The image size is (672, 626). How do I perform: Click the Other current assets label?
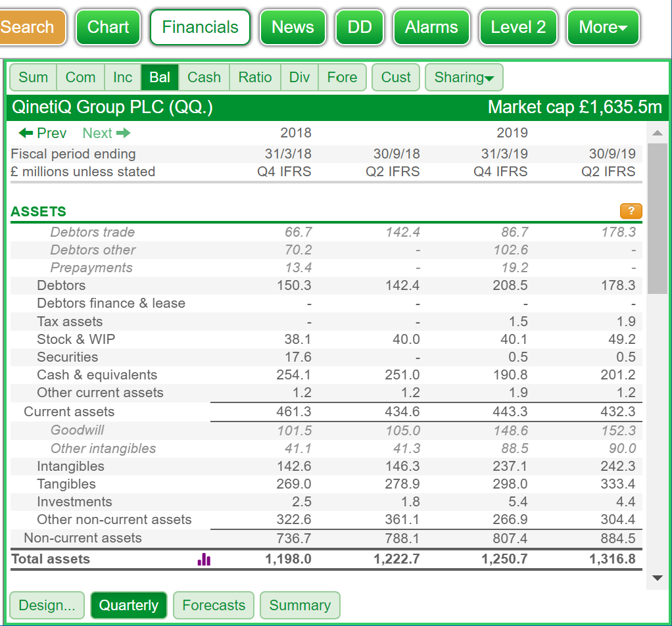101,393
